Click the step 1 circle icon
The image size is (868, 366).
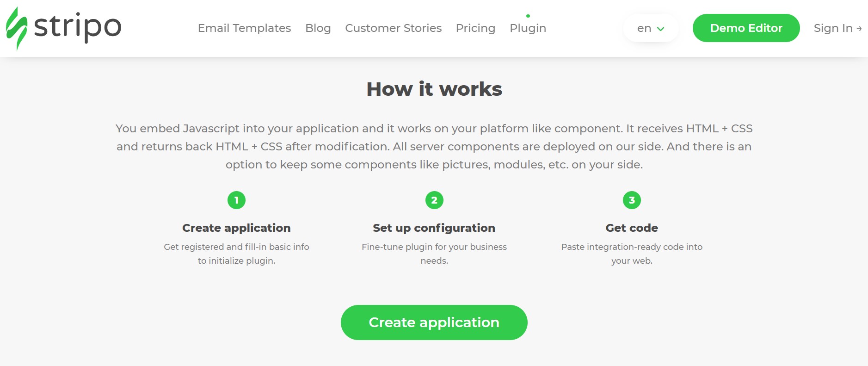click(x=236, y=200)
